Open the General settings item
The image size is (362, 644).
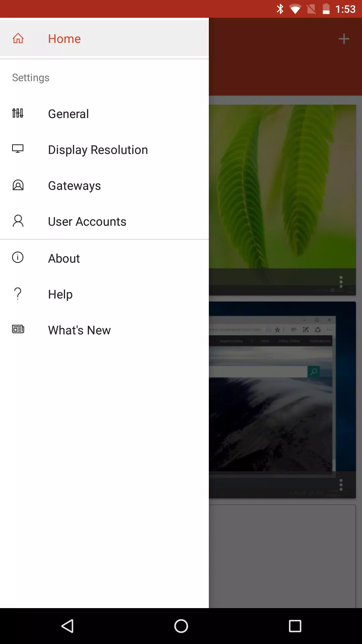(x=104, y=114)
